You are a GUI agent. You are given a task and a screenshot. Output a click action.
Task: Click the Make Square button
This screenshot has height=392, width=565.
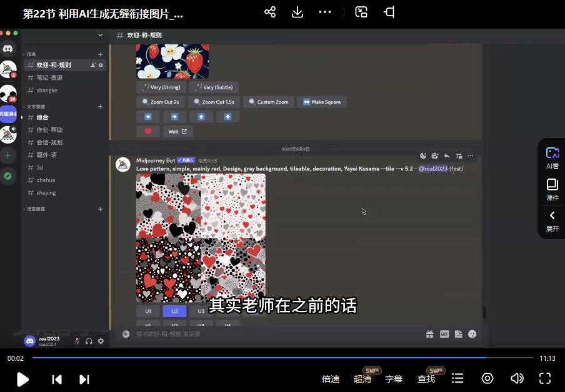coord(321,101)
